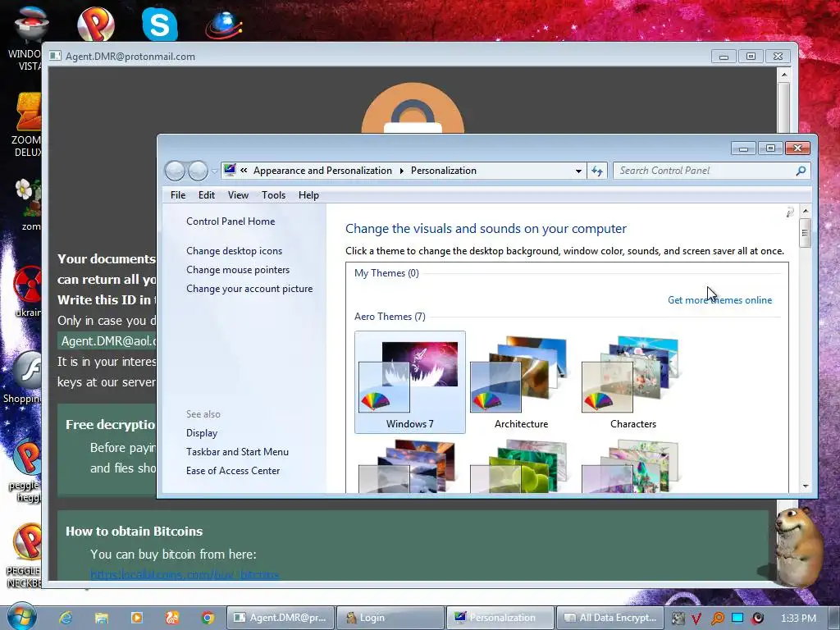Click Personalization window scroll-down arrow
This screenshot has width=840, height=630.
(806, 486)
